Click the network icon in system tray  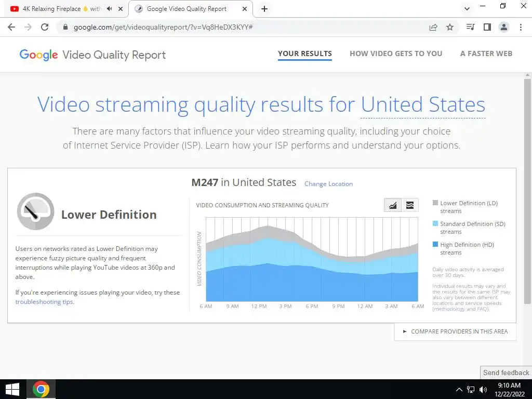(471, 390)
